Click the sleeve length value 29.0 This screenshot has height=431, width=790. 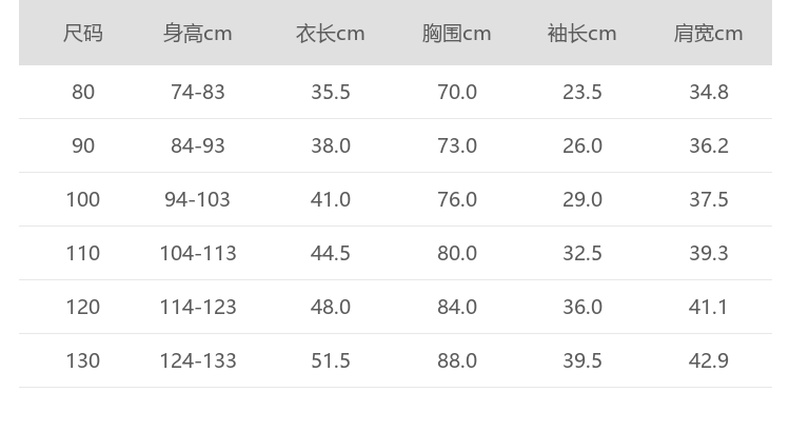point(582,200)
